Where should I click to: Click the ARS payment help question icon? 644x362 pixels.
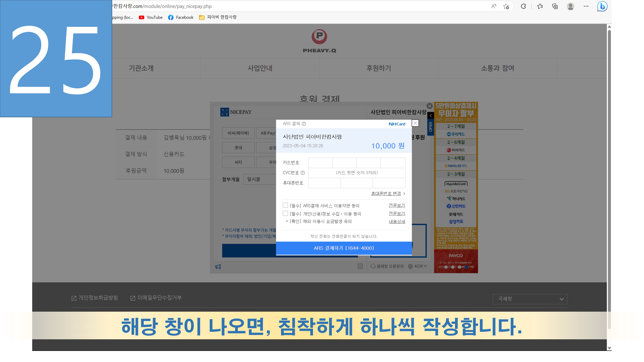point(304,124)
